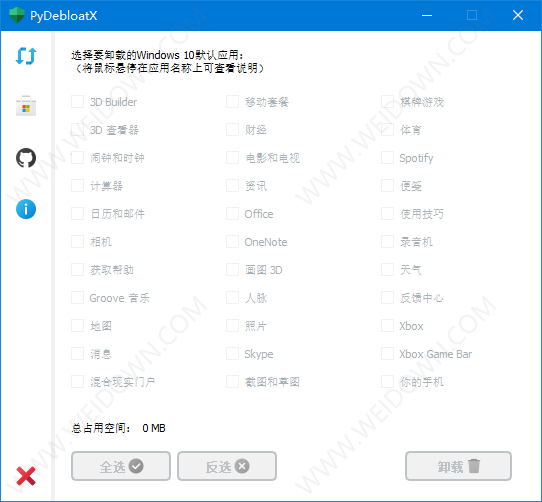Click the refresh arrows sidebar icon
Image resolution: width=542 pixels, height=502 pixels.
pyautogui.click(x=26, y=56)
